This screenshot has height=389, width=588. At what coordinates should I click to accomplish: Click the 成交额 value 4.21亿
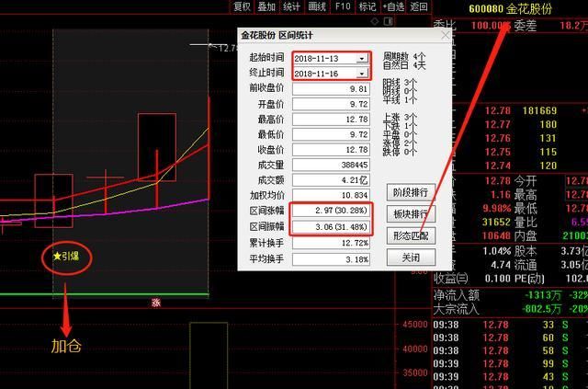point(331,180)
